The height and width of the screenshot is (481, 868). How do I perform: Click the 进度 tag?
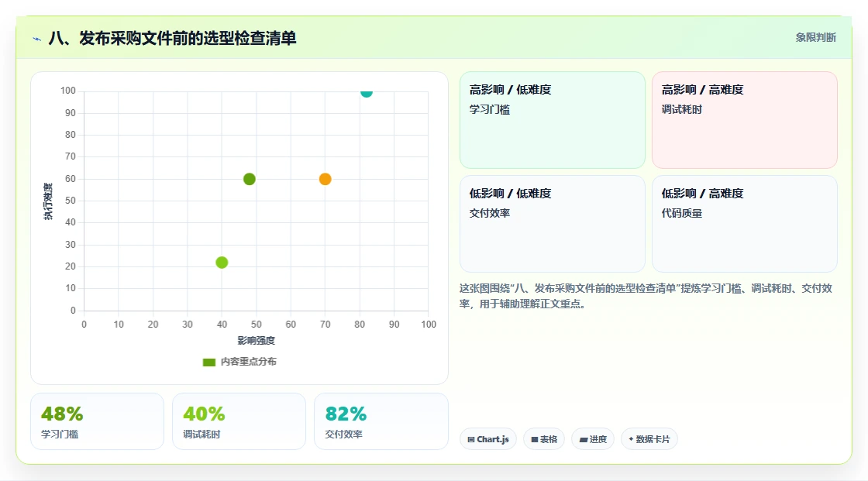(593, 439)
